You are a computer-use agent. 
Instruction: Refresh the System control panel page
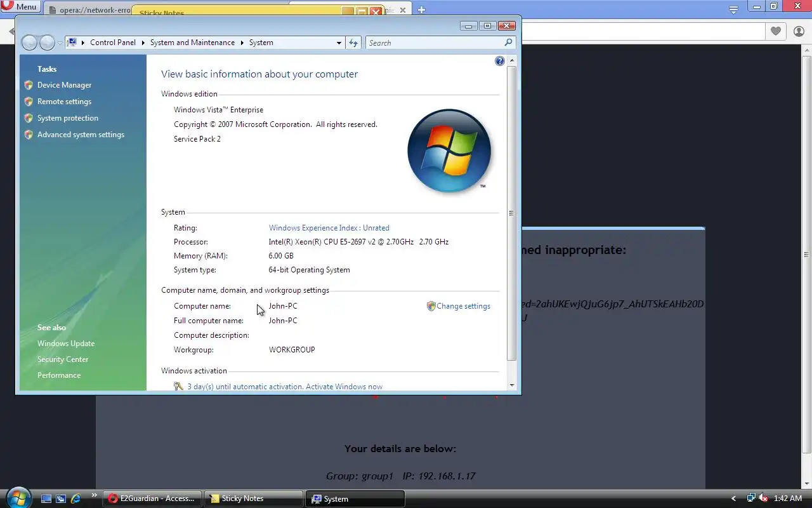(x=353, y=43)
